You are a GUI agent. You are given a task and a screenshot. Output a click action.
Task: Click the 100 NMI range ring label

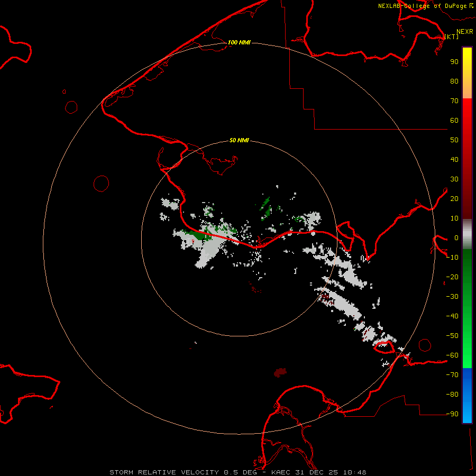(x=239, y=42)
